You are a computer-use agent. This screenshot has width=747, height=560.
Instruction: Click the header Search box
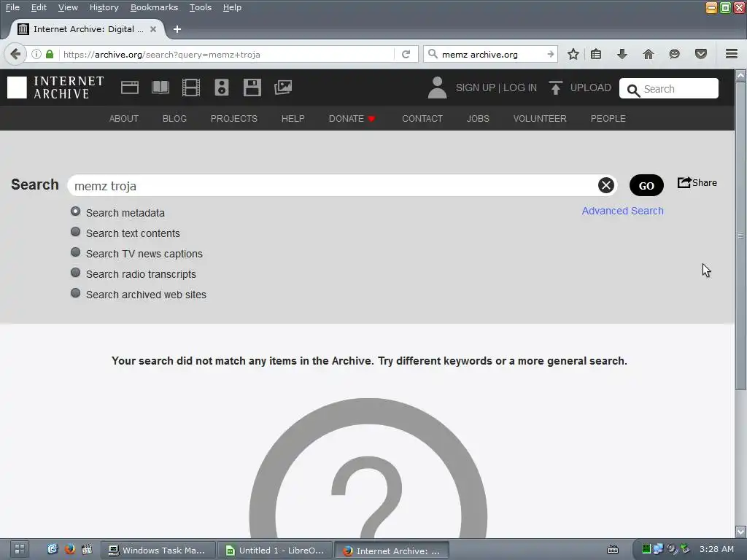668,88
